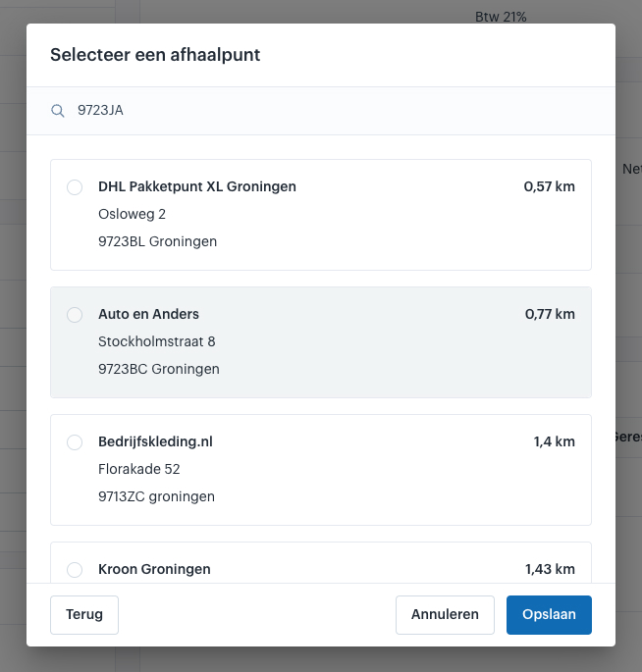Click the '1,43 km' distance
642x672 pixels.
(550, 569)
